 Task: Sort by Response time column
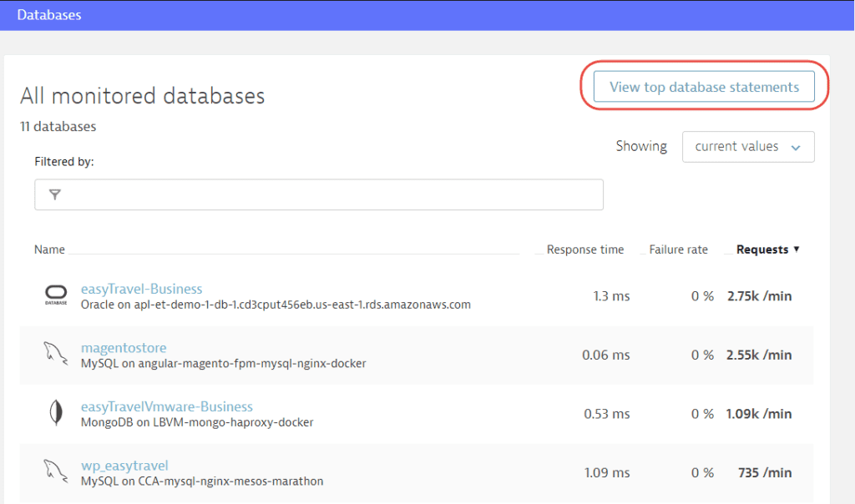[x=585, y=249]
